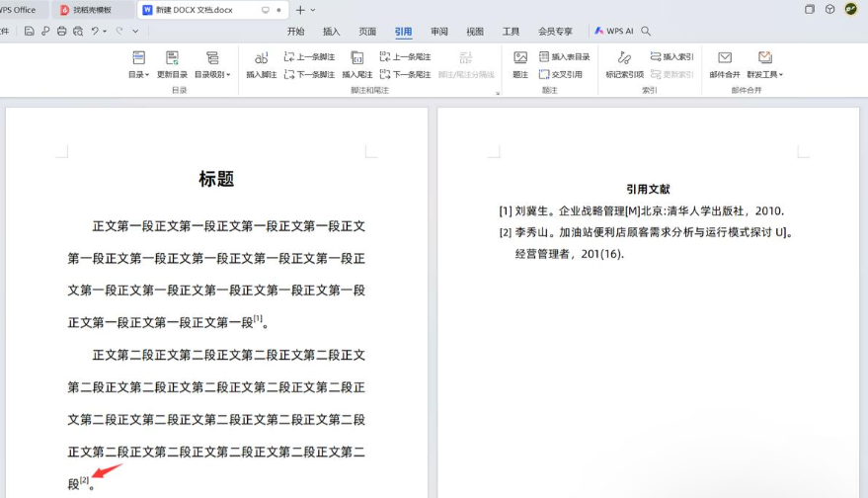Click the WPS AI button
This screenshot has height=498, width=868.
tap(614, 32)
